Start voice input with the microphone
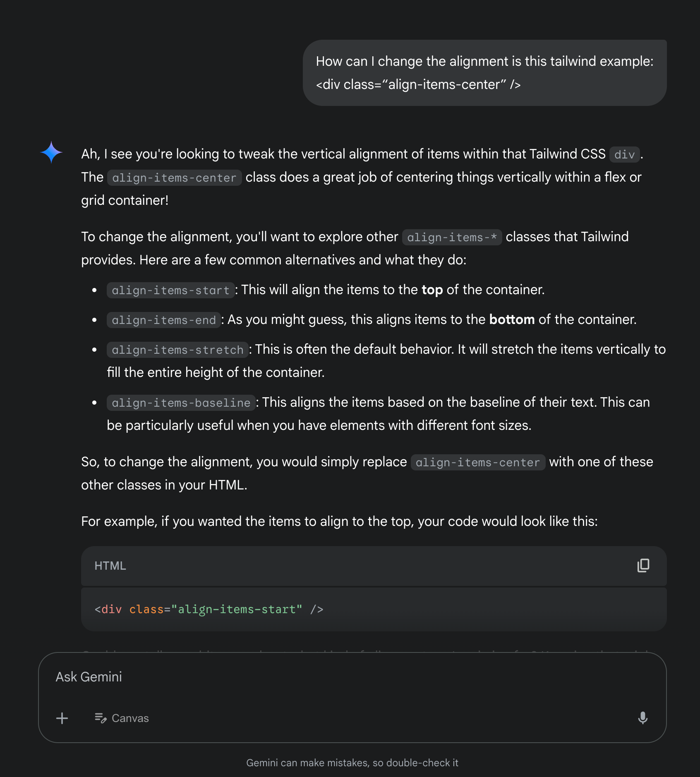700x777 pixels. (642, 718)
